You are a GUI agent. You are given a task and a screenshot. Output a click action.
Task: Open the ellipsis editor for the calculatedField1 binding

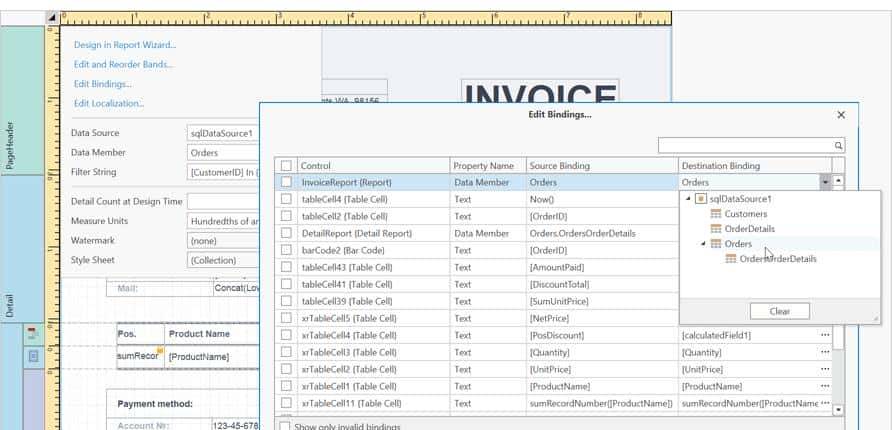(x=825, y=335)
